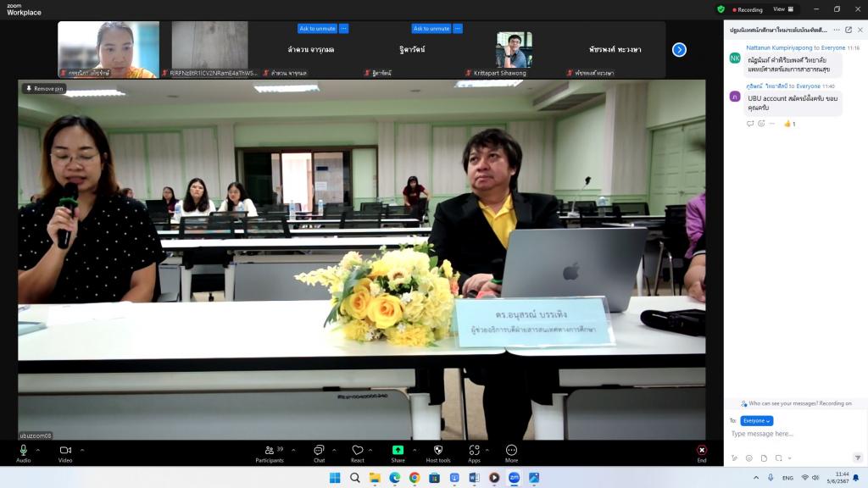Expand apps options arrow beside Apps
Image resolution: width=868 pixels, height=488 pixels.
click(487, 451)
